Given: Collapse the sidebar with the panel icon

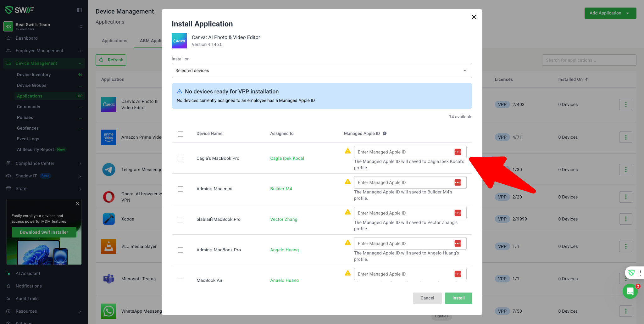Looking at the screenshot, I should coord(79,10).
